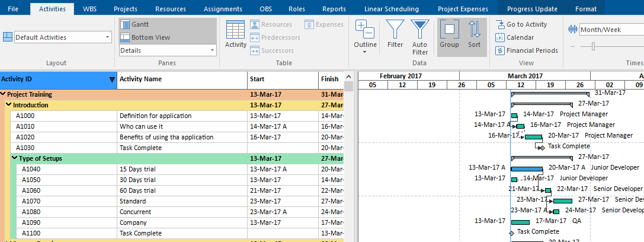Select activity A1000 row
Viewport: 644px width, 242px height.
(x=177, y=116)
